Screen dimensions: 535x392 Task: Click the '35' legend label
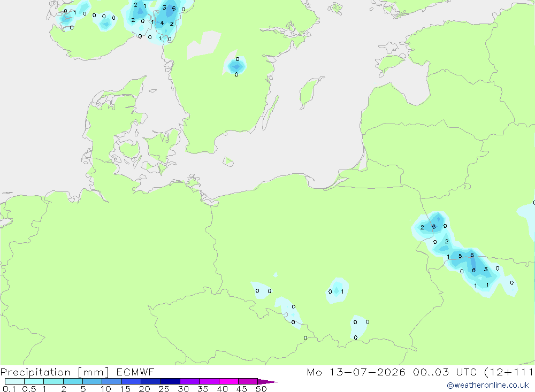pyautogui.click(x=203, y=389)
